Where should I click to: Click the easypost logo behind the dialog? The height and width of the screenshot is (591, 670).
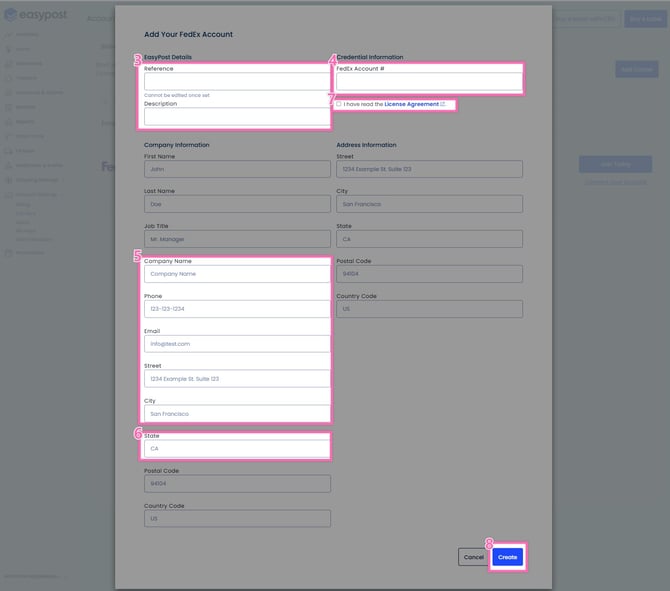(x=36, y=15)
